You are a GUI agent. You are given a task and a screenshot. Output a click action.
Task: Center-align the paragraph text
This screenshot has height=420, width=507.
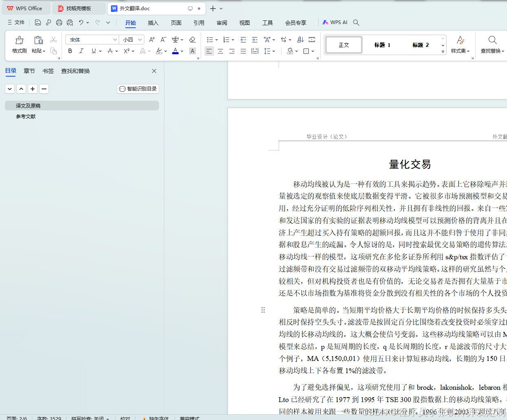(x=220, y=51)
